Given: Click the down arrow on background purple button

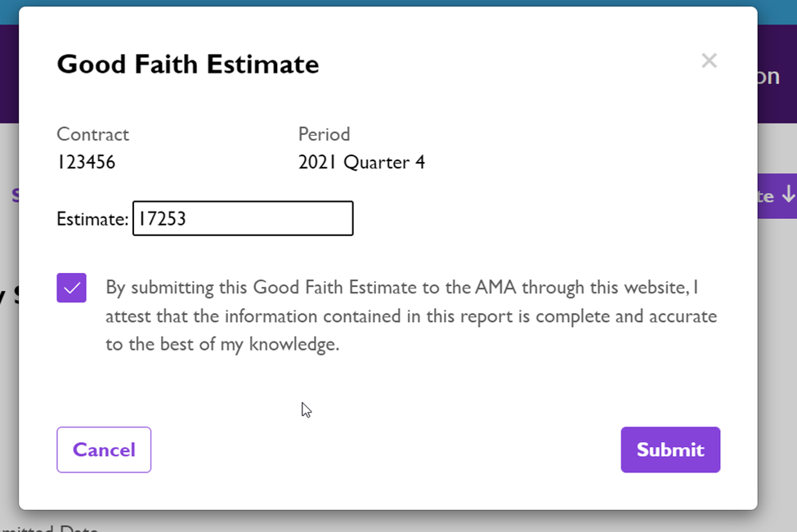Looking at the screenshot, I should click(788, 194).
